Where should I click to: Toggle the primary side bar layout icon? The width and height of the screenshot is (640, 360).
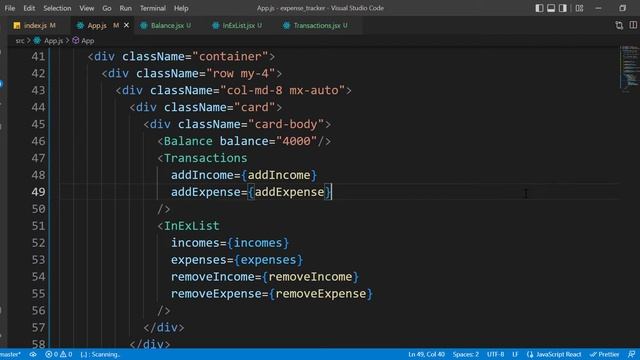[x=539, y=8]
